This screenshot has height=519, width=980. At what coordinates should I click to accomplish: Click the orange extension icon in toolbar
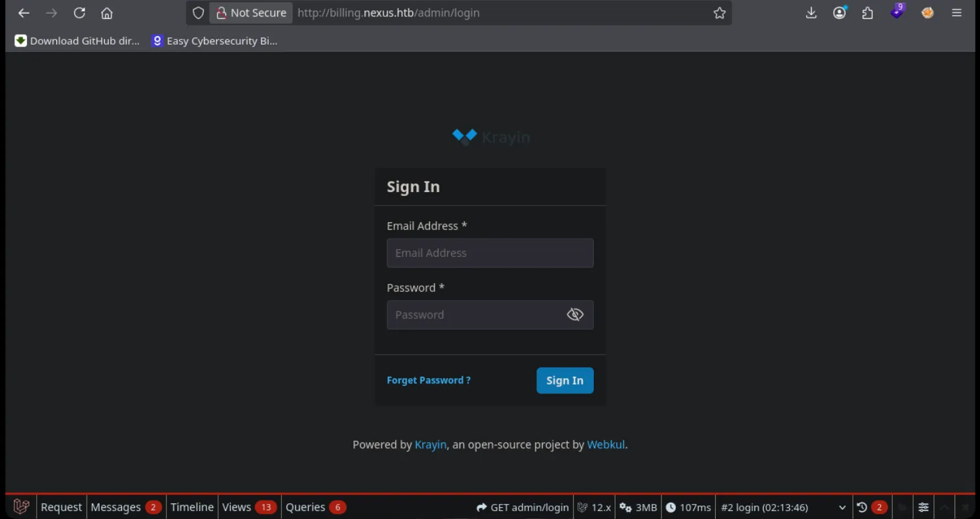coord(927,13)
